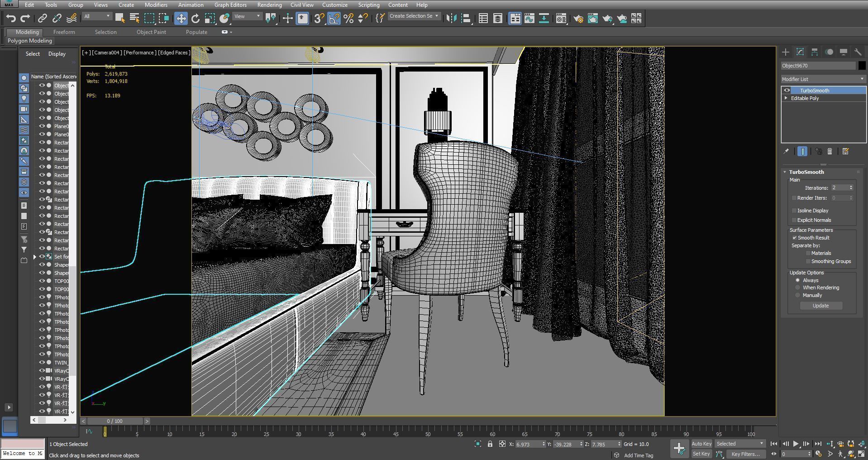Toggle the Percent Snap icon
Screen dimensions: 868x460
(348, 18)
